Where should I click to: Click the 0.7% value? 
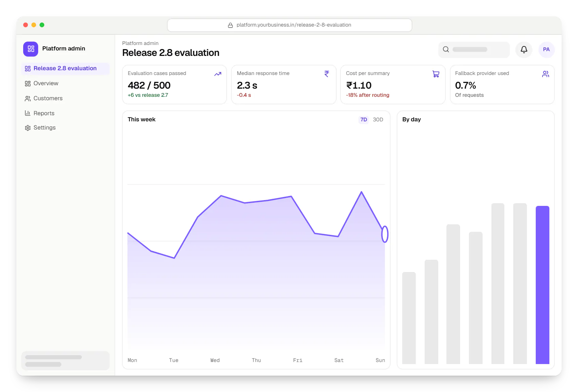pos(466,85)
